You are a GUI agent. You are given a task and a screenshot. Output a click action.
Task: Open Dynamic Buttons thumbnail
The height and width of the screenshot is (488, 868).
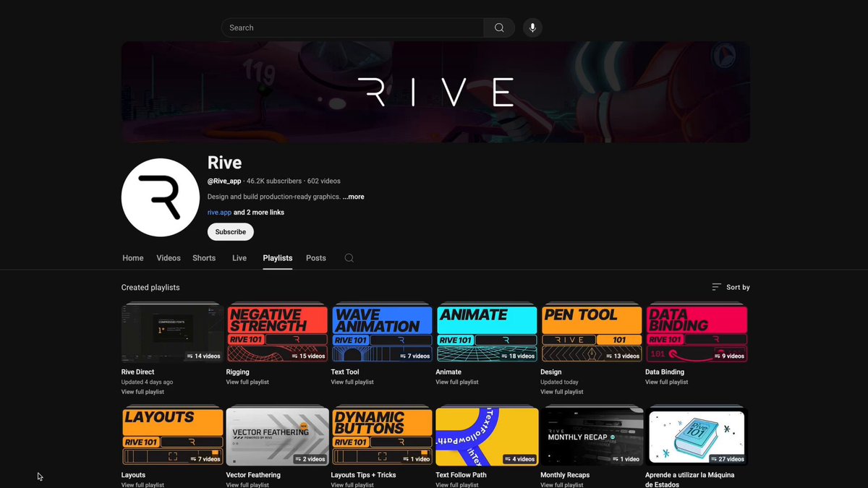(x=382, y=437)
